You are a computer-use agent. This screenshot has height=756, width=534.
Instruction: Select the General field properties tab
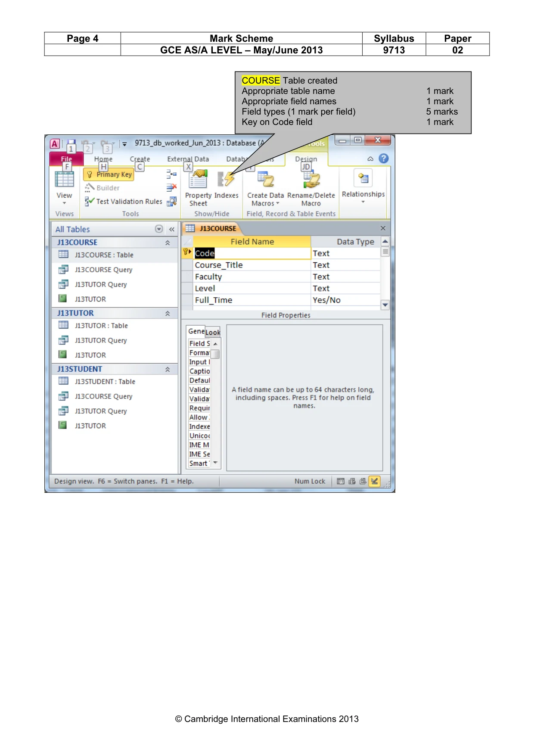196,331
